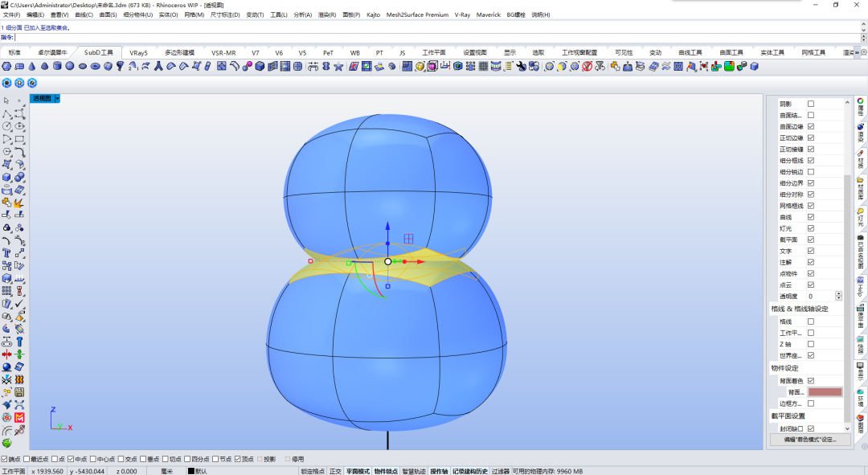Toggle 锁定格点 in status bar
This screenshot has height=475, width=868.
pyautogui.click(x=313, y=471)
